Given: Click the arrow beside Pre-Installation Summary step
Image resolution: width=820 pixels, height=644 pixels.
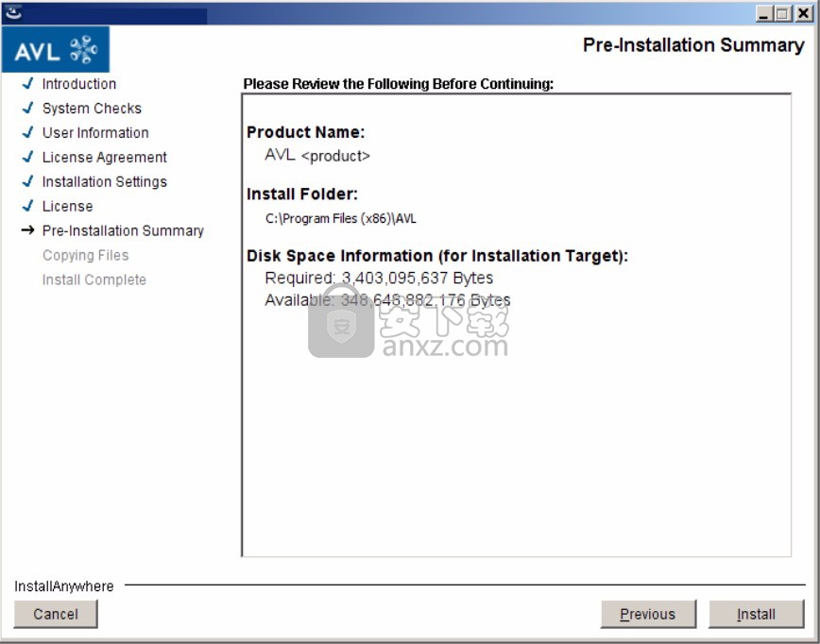Looking at the screenshot, I should click(x=27, y=230).
